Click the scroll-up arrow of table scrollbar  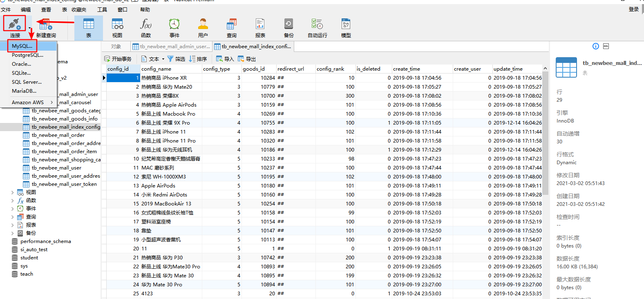545,68
